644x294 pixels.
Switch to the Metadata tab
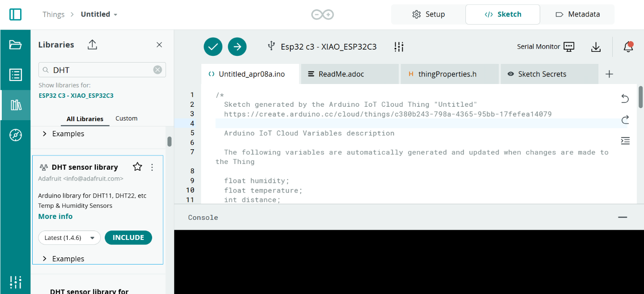(x=577, y=14)
